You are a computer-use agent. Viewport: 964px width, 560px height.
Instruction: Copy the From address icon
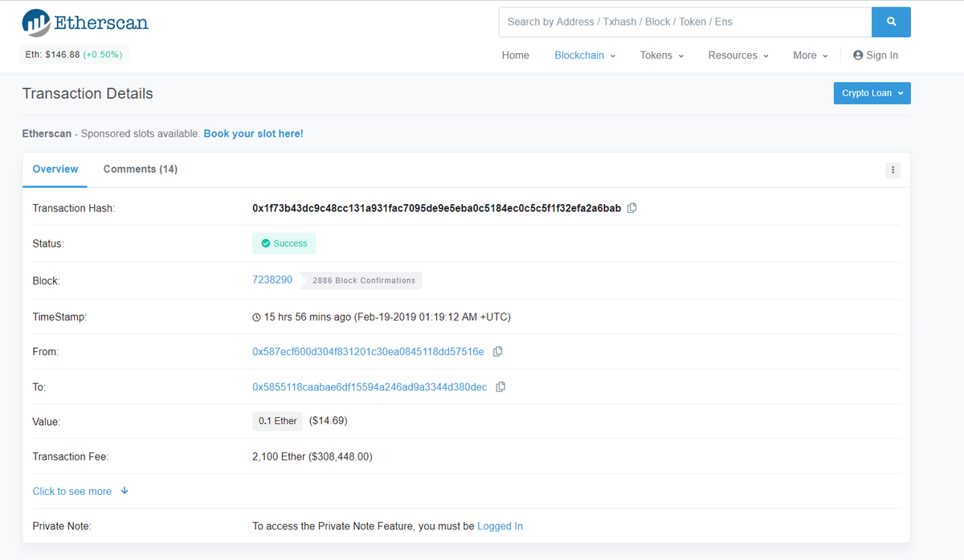pyautogui.click(x=497, y=352)
